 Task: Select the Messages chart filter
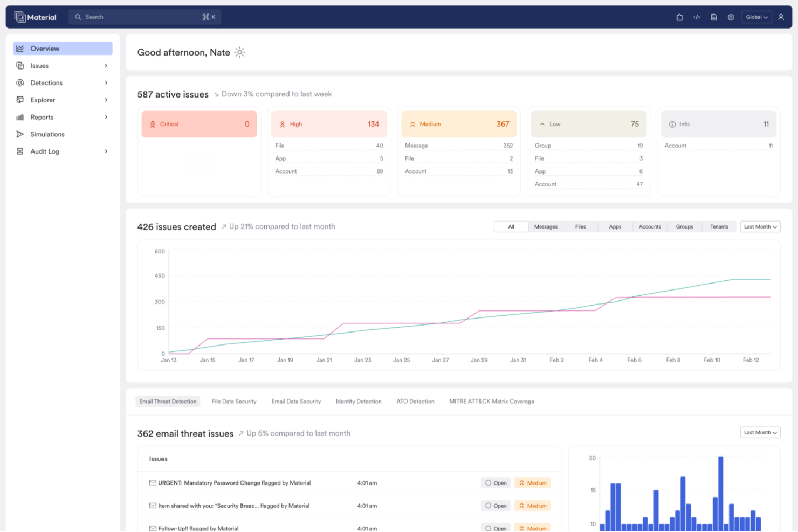[545, 226]
